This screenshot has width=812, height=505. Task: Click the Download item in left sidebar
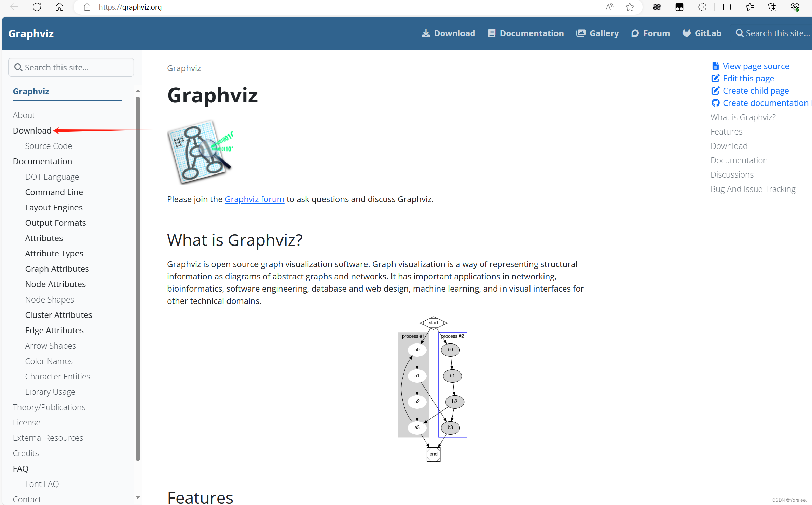pyautogui.click(x=32, y=130)
